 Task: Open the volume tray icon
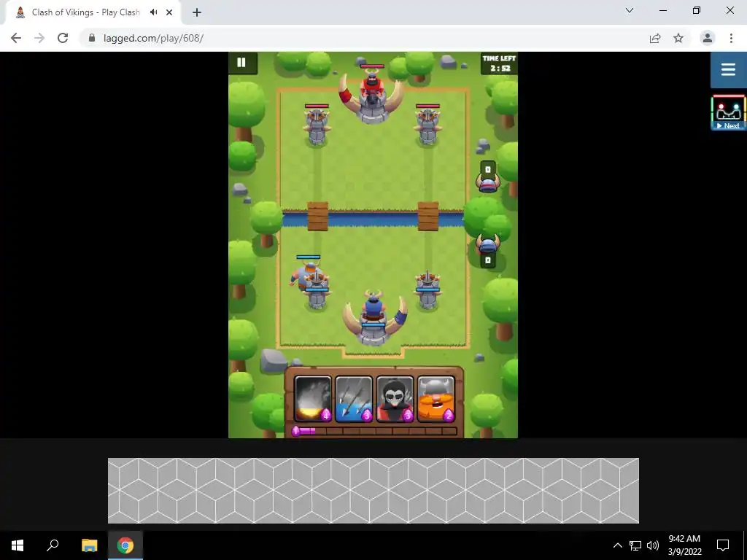point(653,545)
